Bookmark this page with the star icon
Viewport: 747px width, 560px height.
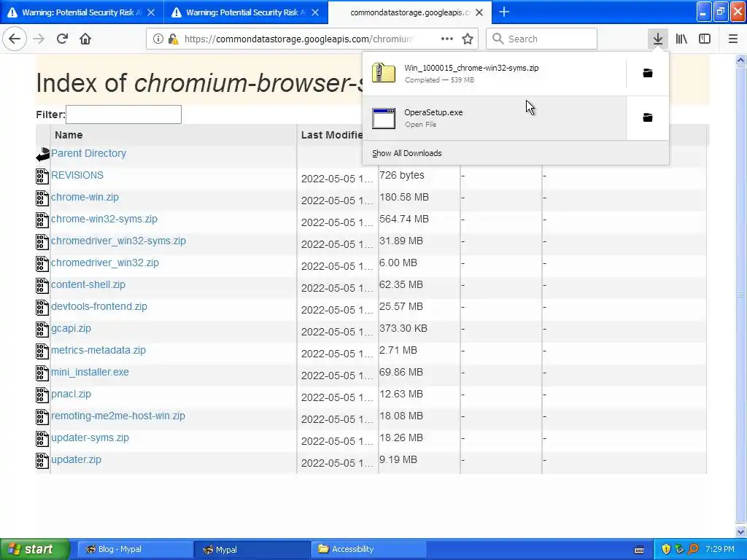[468, 39]
